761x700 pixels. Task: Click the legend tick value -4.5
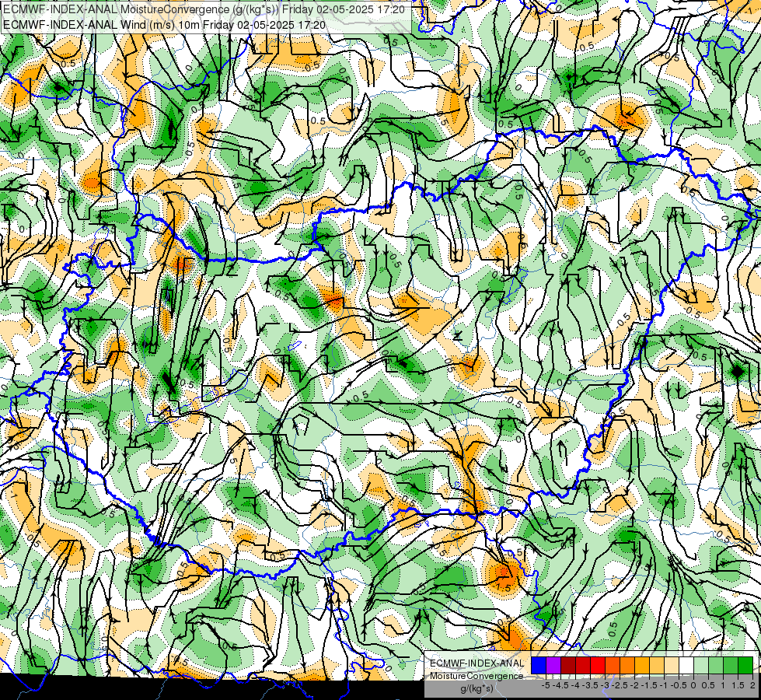point(560,685)
